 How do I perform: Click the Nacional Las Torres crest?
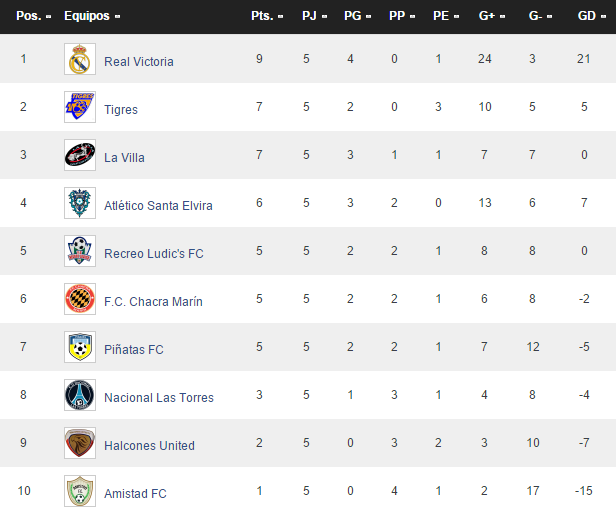79,396
